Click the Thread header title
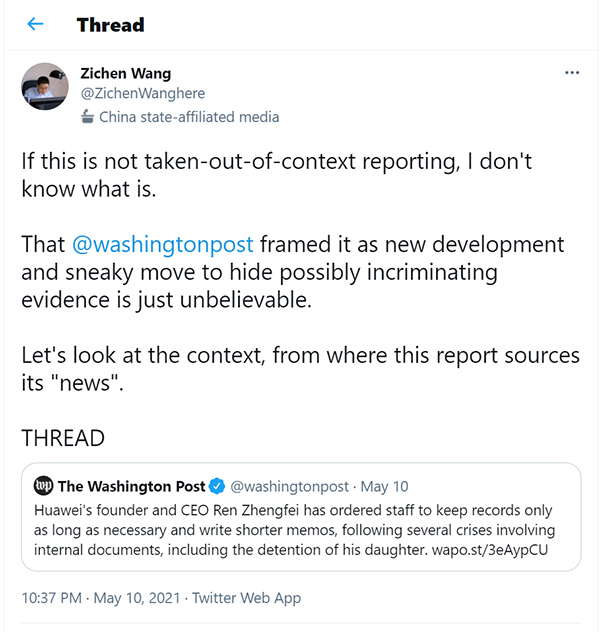Screen dimensions: 600x632 pos(110,24)
